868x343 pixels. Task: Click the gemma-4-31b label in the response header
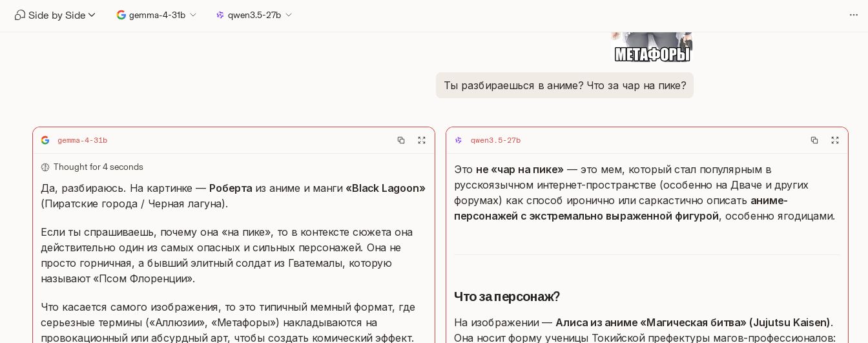[x=83, y=140]
